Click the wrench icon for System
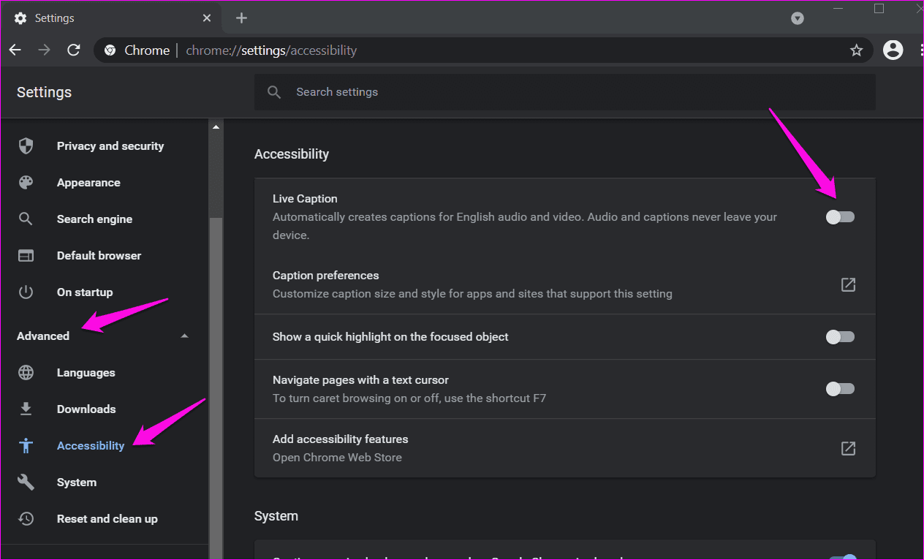The height and width of the screenshot is (560, 924). point(26,483)
